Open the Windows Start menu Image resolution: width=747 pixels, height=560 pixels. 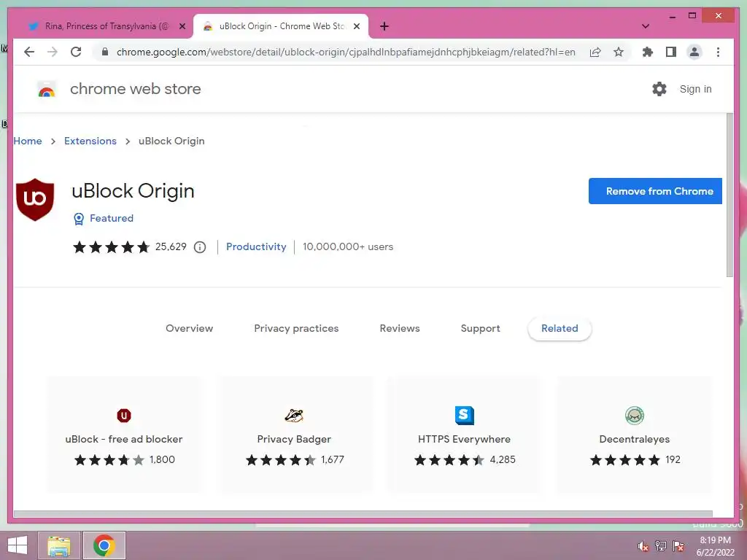(18, 545)
